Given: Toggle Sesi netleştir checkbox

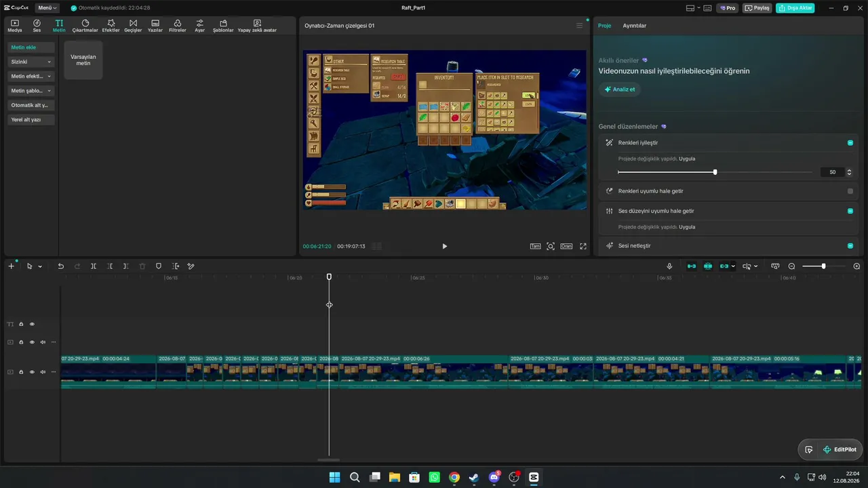Looking at the screenshot, I should tap(850, 245).
